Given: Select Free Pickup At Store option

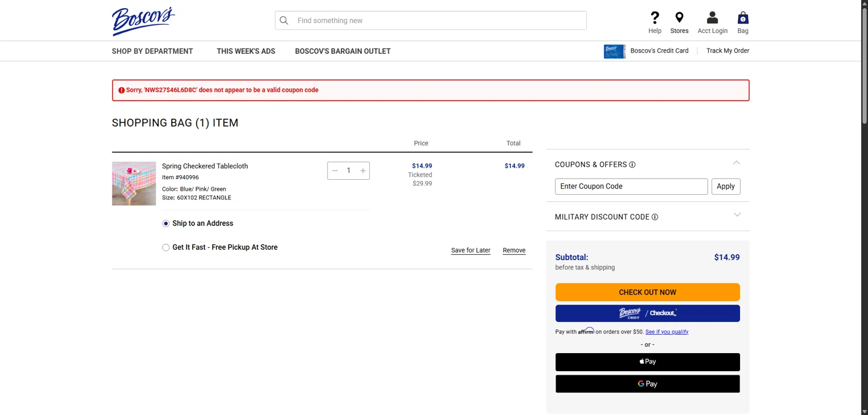Looking at the screenshot, I should pos(166,247).
